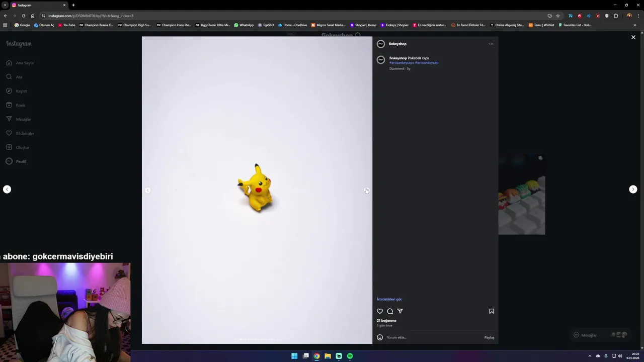
Task: Open the Google bookmark
Action: [22, 25]
